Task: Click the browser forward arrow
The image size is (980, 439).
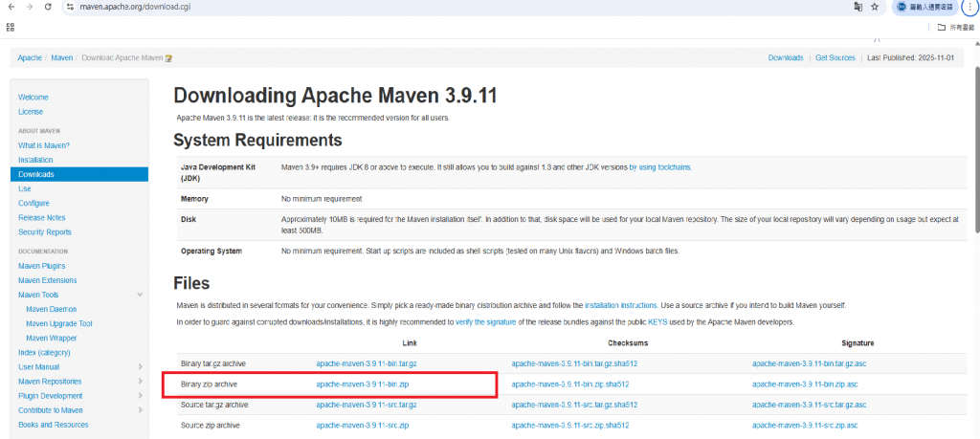Action: 30,7
